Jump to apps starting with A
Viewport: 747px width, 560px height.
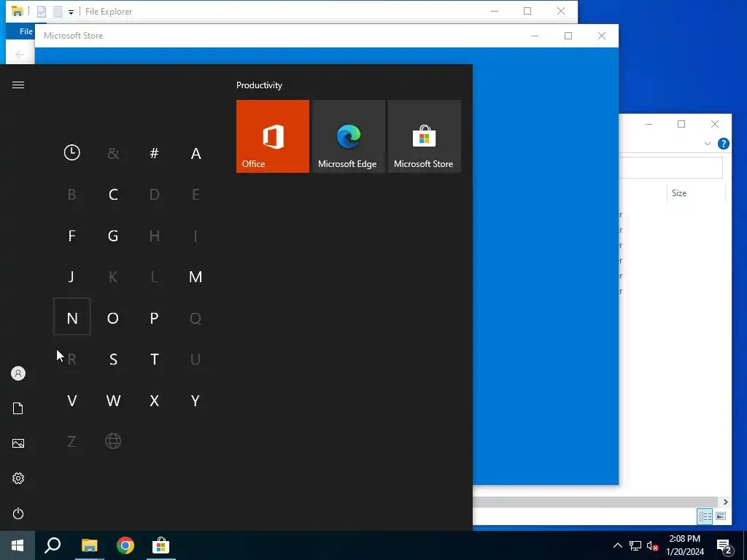[x=196, y=153]
